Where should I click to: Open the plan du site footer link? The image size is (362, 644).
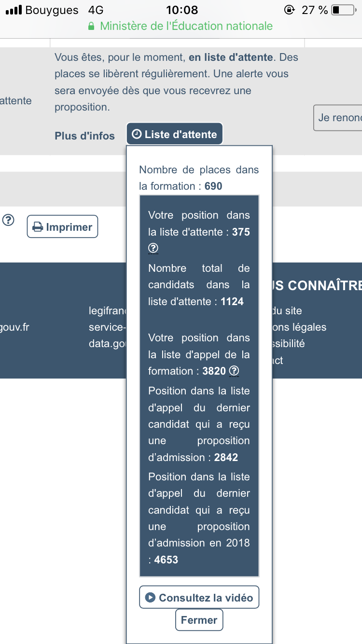click(288, 311)
